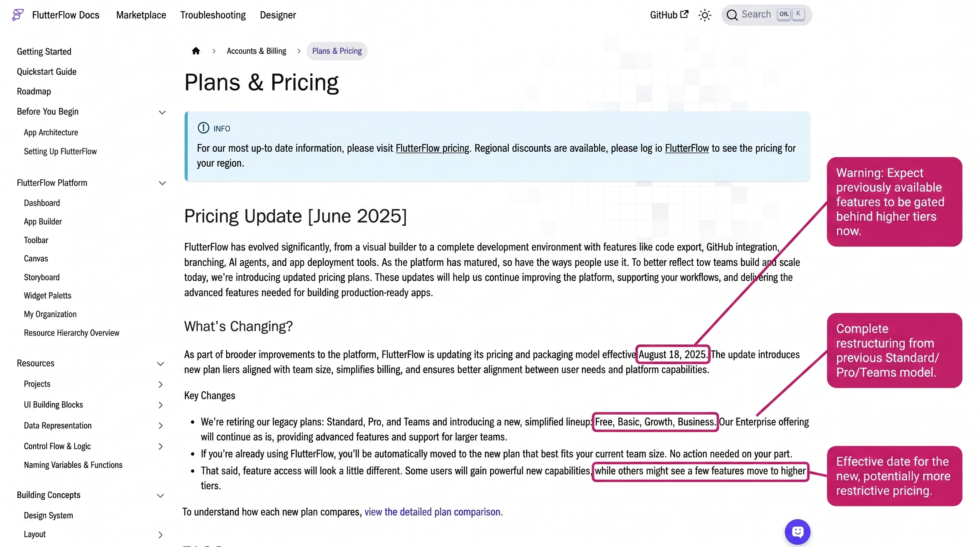The height and width of the screenshot is (547, 980).
Task: Open Getting Started in sidebar
Action: click(44, 51)
